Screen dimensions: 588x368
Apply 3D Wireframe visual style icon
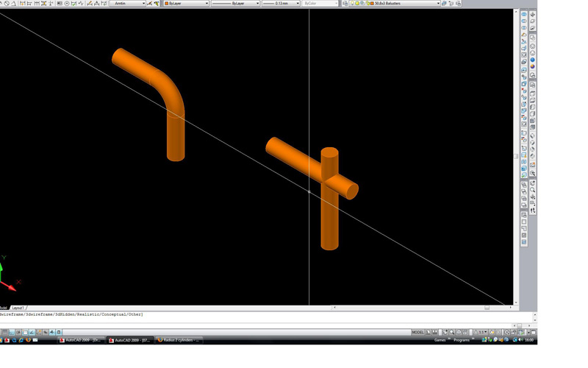click(532, 46)
